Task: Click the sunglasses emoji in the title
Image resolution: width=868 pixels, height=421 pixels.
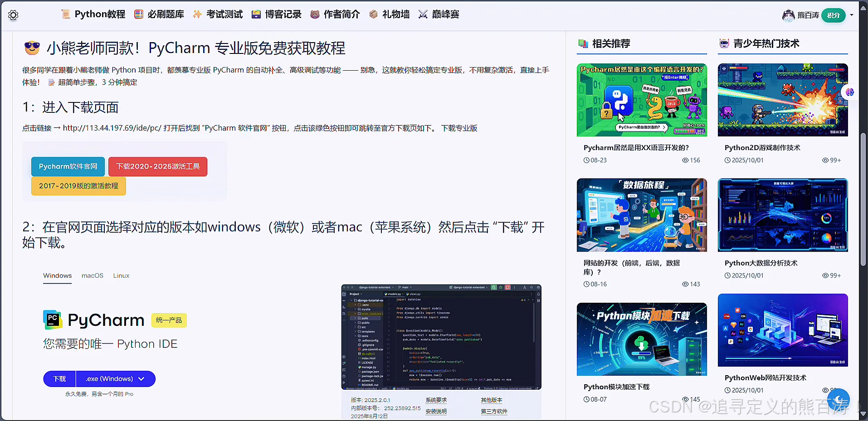Action: coord(32,48)
